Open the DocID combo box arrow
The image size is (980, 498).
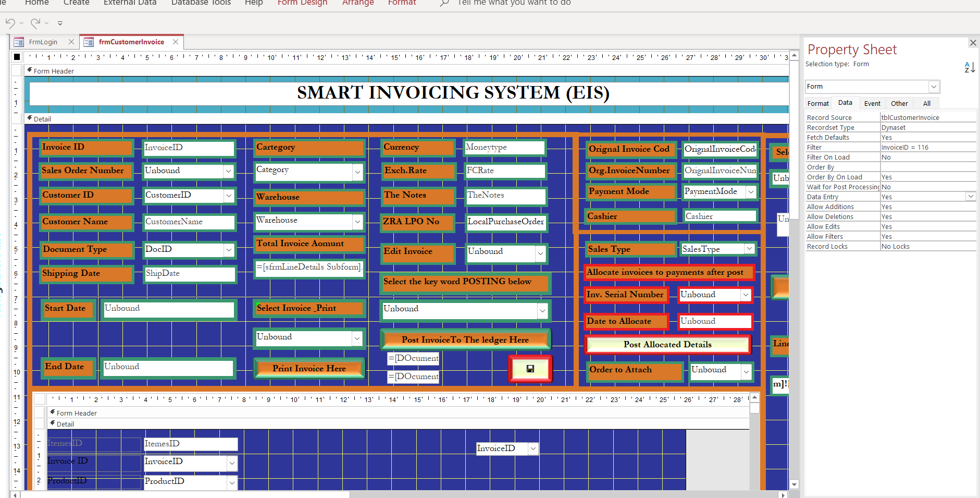click(x=229, y=250)
